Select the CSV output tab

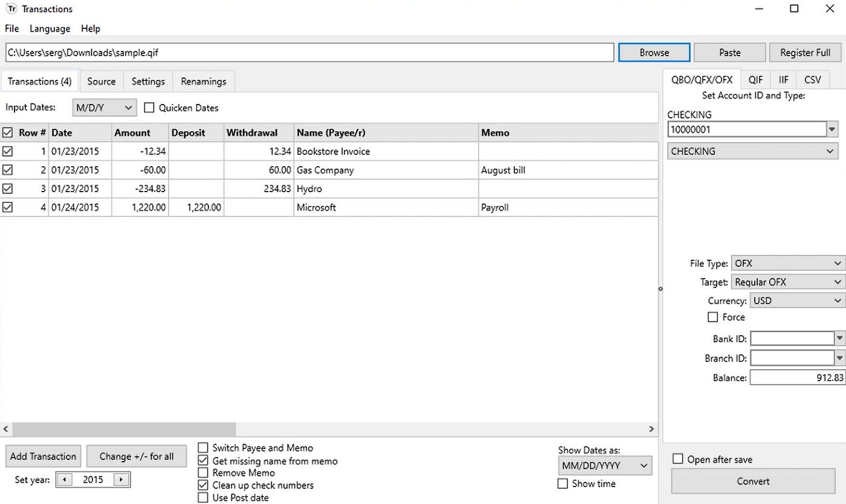click(813, 79)
